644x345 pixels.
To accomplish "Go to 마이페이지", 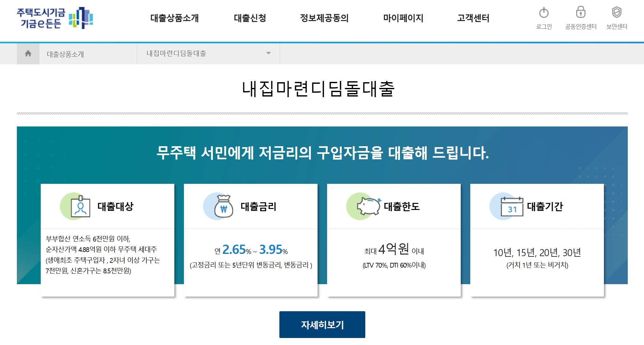I will tap(403, 18).
